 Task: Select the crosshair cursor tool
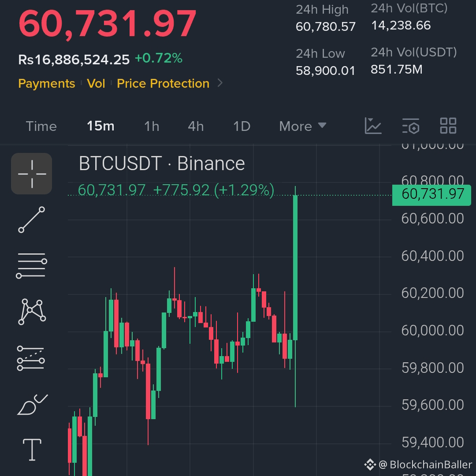point(32,174)
